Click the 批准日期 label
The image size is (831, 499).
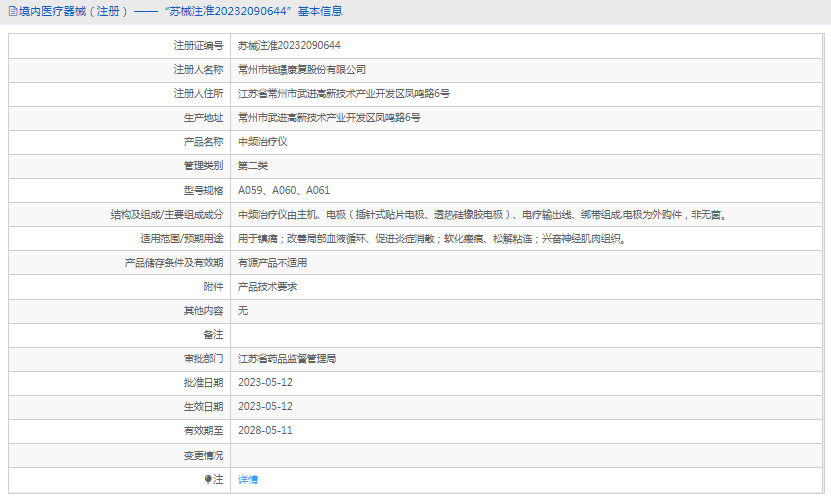(203, 382)
